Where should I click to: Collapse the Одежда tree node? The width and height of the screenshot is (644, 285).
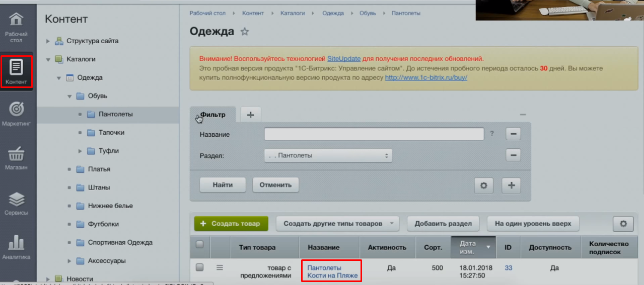coord(59,78)
